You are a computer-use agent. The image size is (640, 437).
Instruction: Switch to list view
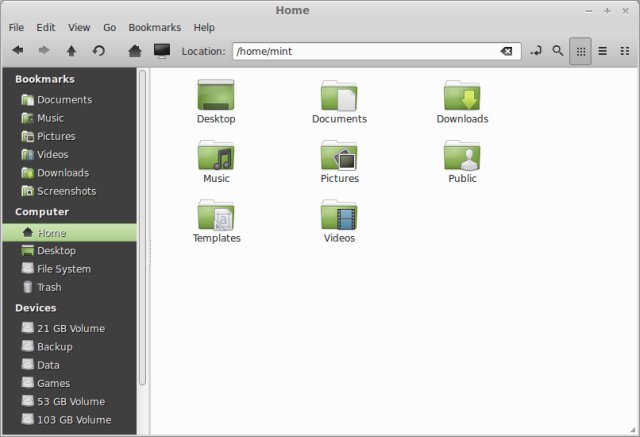click(x=602, y=51)
